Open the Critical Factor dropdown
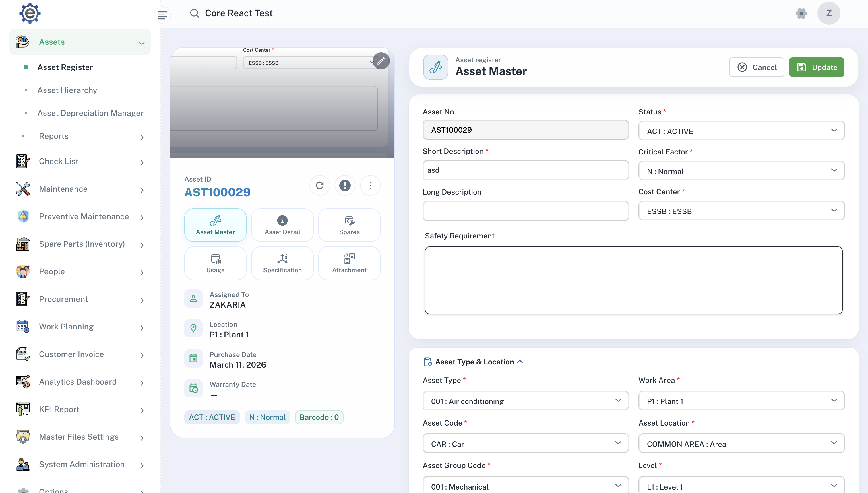This screenshot has height=493, width=868. [741, 171]
